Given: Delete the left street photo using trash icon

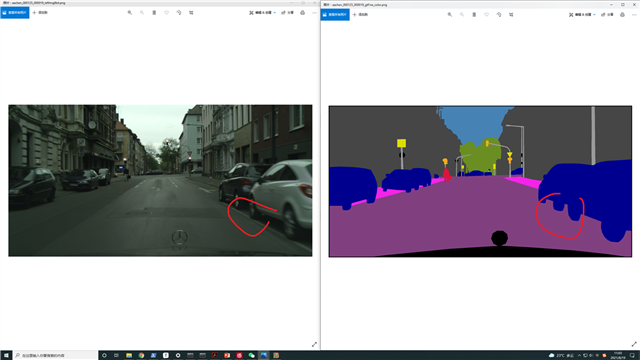Looking at the screenshot, I should coord(154,13).
